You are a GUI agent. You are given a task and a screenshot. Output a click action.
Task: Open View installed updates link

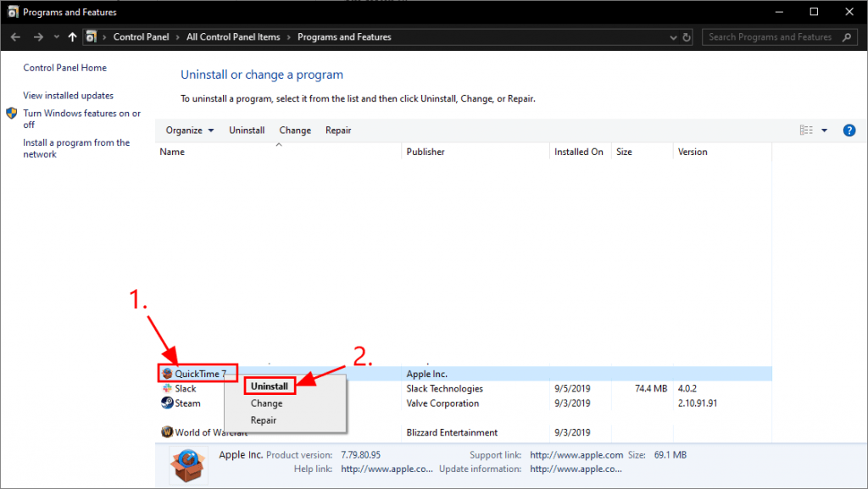[68, 96]
